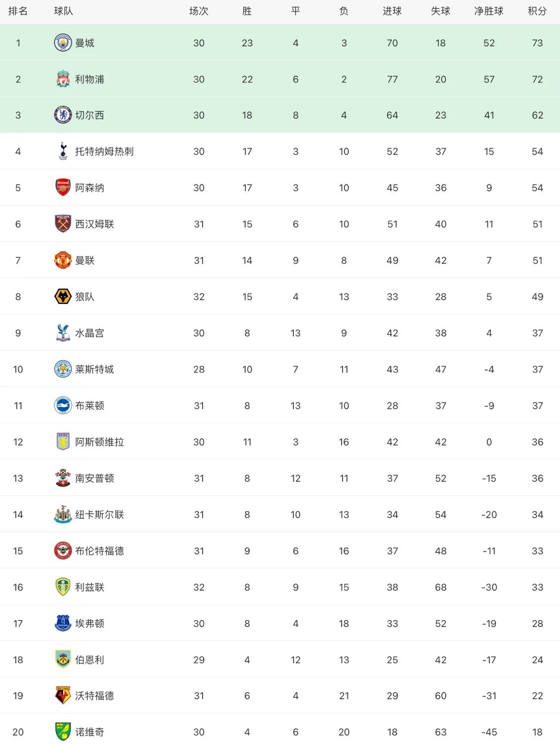560x745 pixels.
Task: Select the Arsenal cannon badge
Action: point(63,188)
